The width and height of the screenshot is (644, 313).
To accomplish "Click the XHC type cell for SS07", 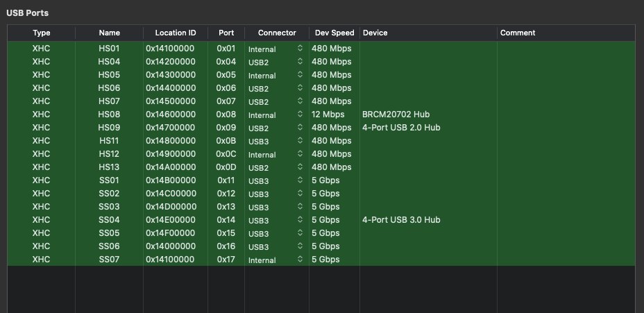I will [42, 259].
